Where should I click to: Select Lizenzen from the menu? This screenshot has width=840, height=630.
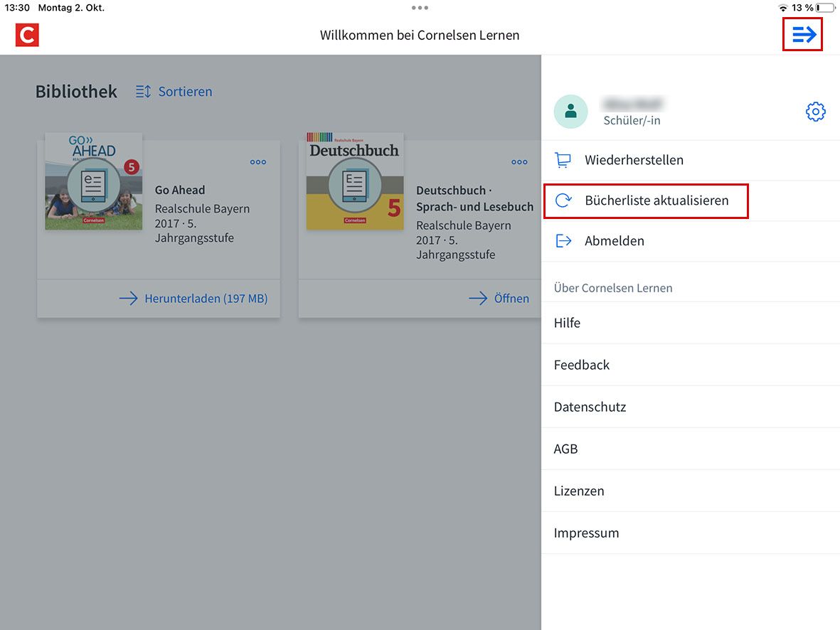tap(579, 491)
